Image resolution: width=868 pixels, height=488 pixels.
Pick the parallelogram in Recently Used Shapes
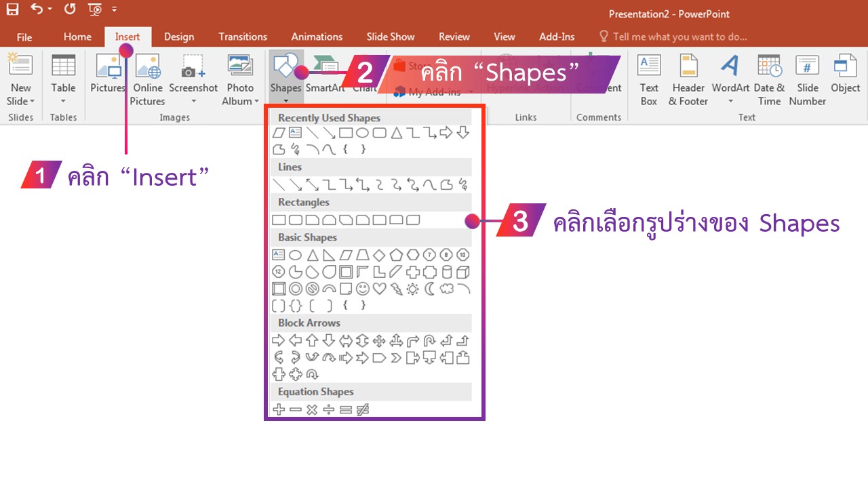(x=278, y=133)
